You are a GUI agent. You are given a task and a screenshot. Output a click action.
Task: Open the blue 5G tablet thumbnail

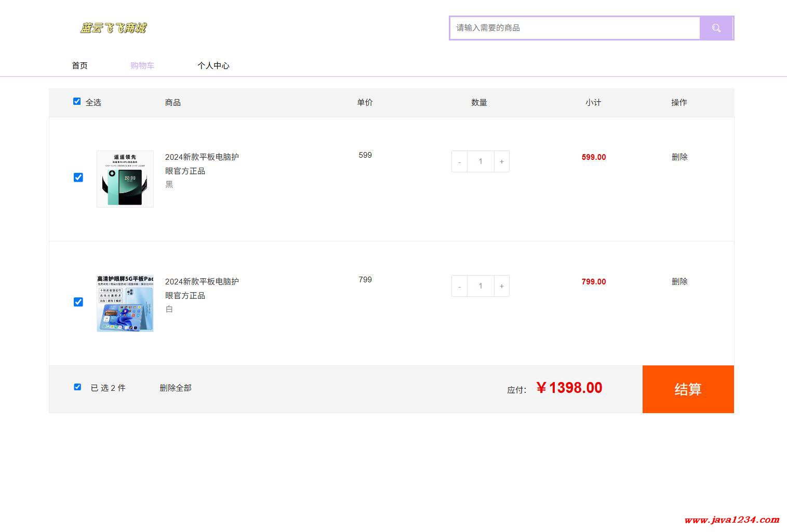click(x=125, y=304)
